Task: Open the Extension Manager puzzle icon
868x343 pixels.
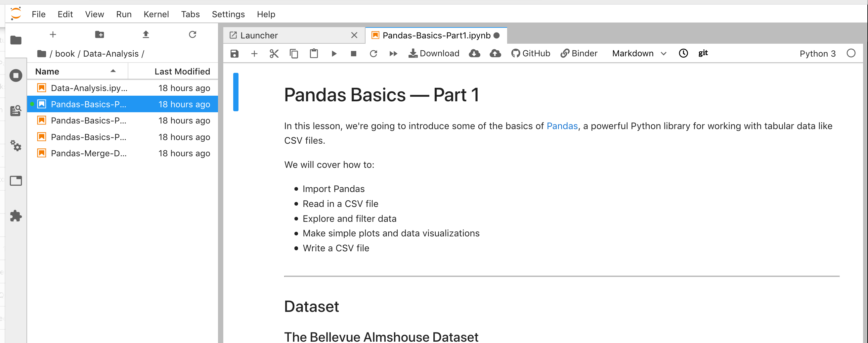Action: tap(16, 216)
